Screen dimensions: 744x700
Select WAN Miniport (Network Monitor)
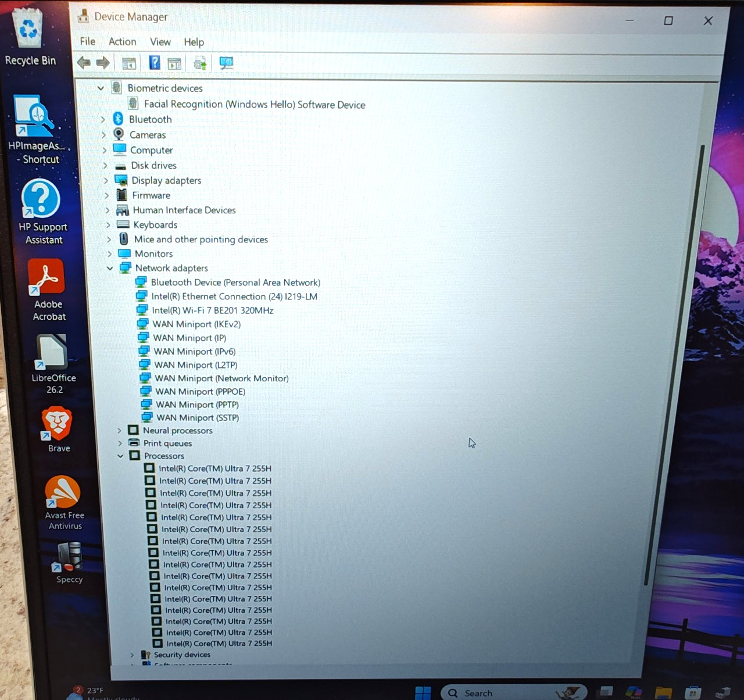click(x=221, y=378)
